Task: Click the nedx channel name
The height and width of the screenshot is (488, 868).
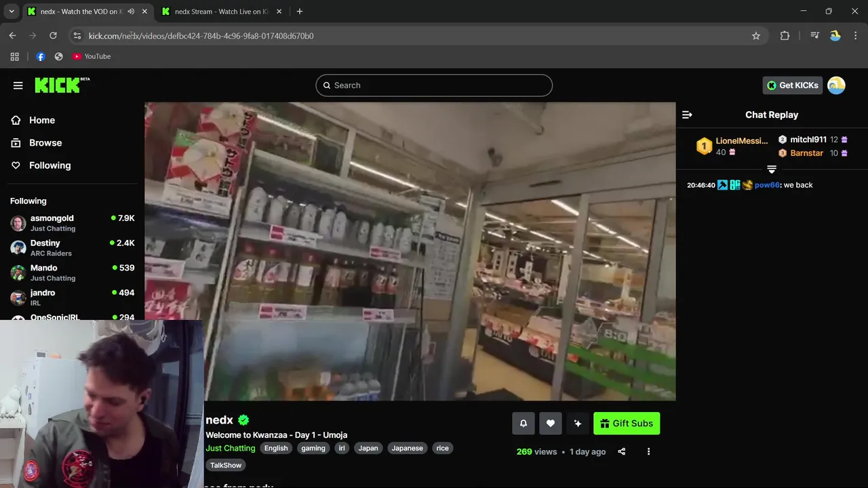Action: coord(219,420)
